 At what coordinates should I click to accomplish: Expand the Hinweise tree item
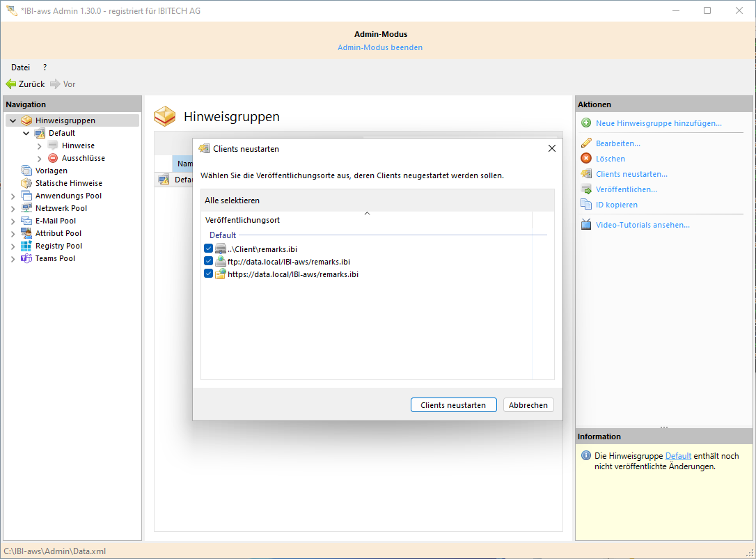(40, 145)
